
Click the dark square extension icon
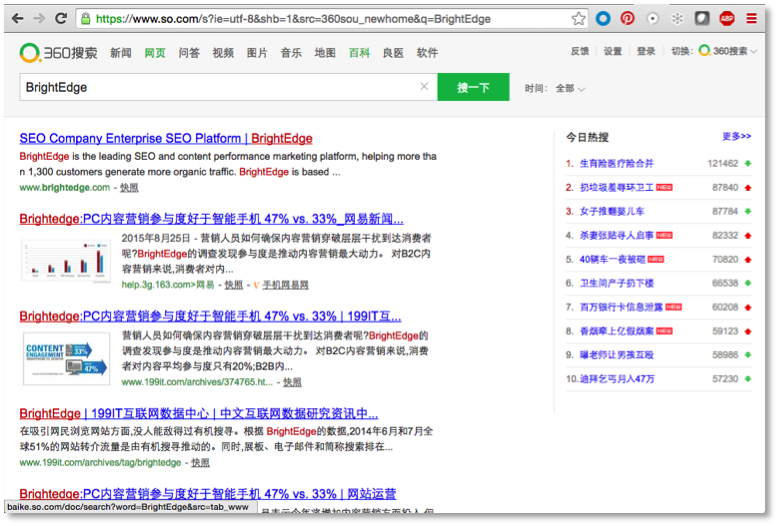point(701,19)
